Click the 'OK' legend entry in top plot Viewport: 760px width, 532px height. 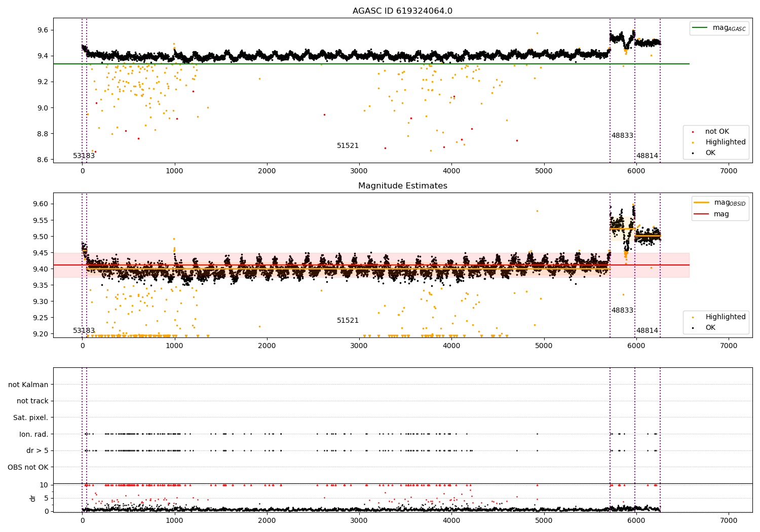tap(710, 153)
